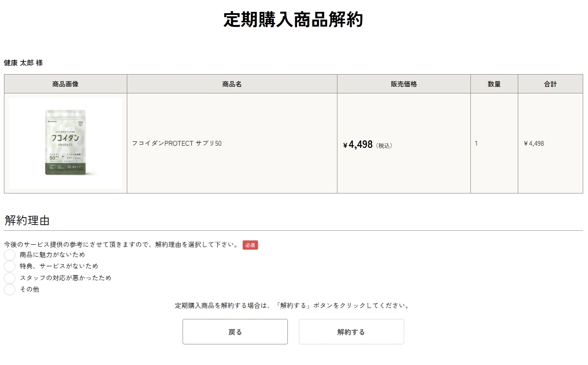Pick the スタッフの対応が悪かったため option

coord(9,278)
